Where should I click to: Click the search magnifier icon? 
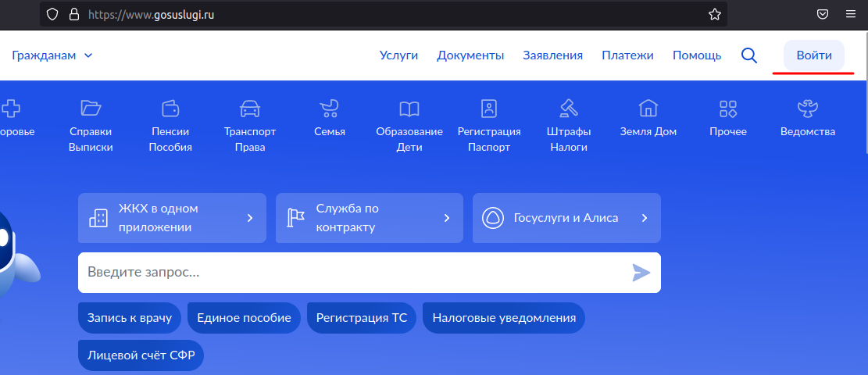[749, 55]
